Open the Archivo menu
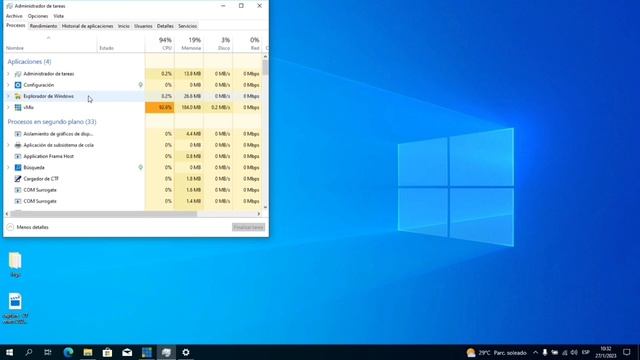This screenshot has width=640, height=360. click(x=14, y=16)
